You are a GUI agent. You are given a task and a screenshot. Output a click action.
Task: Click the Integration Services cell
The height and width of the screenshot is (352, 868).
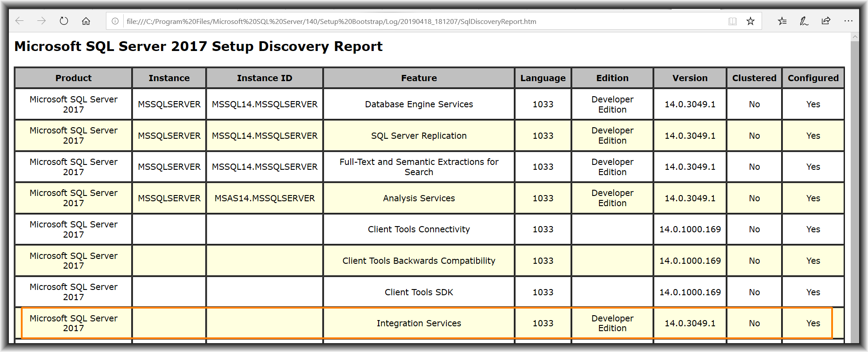point(419,323)
